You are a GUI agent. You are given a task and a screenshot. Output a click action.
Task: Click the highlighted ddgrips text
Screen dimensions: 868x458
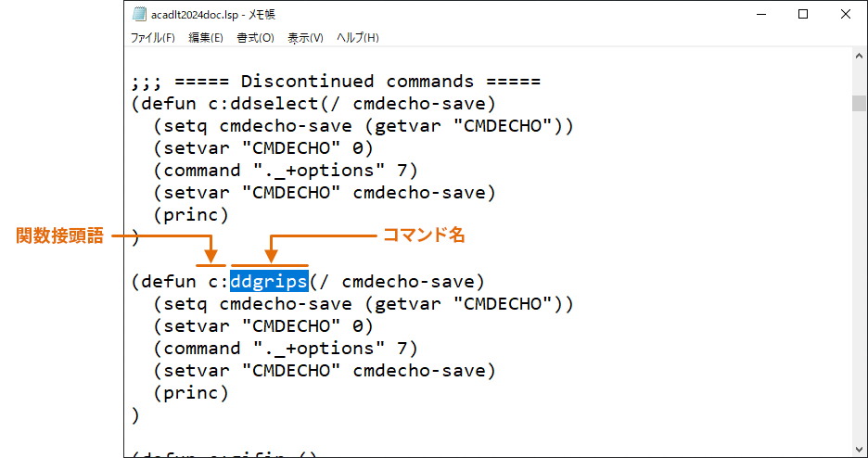[269, 282]
